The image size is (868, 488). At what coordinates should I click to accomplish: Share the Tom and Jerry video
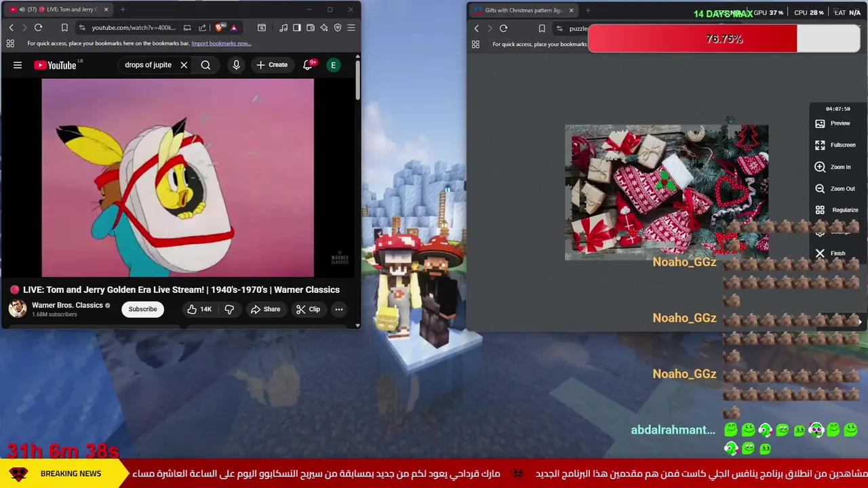coord(265,309)
